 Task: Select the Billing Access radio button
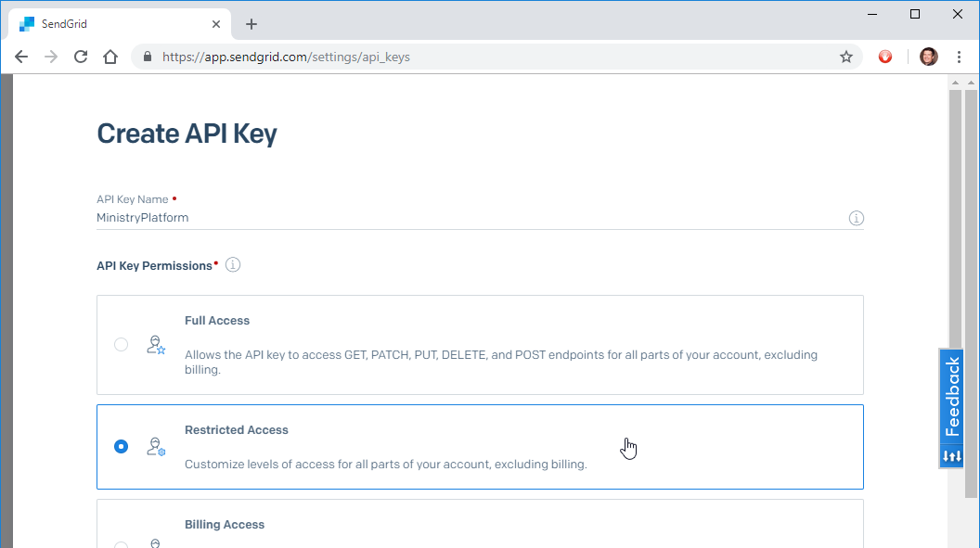[x=121, y=543]
